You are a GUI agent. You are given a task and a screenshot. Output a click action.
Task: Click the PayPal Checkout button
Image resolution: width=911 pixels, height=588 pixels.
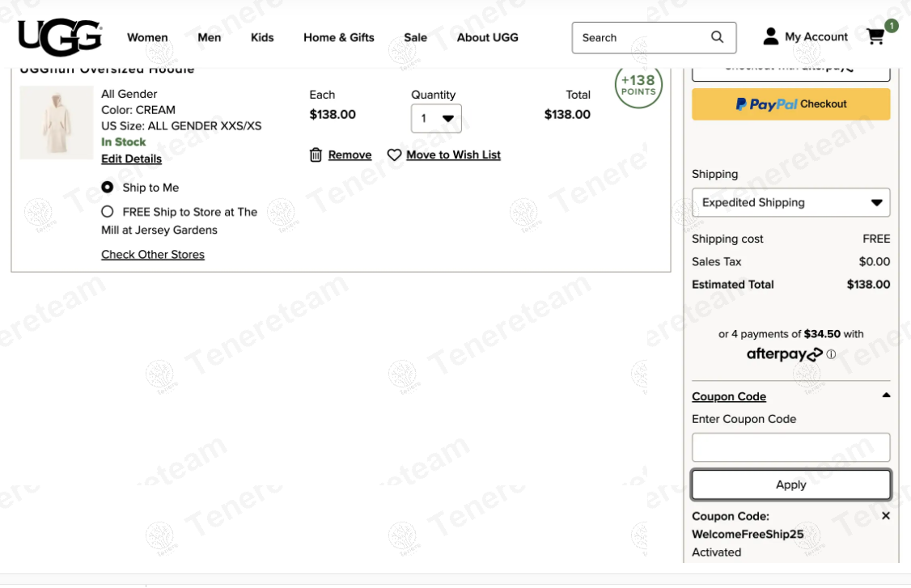coord(790,104)
